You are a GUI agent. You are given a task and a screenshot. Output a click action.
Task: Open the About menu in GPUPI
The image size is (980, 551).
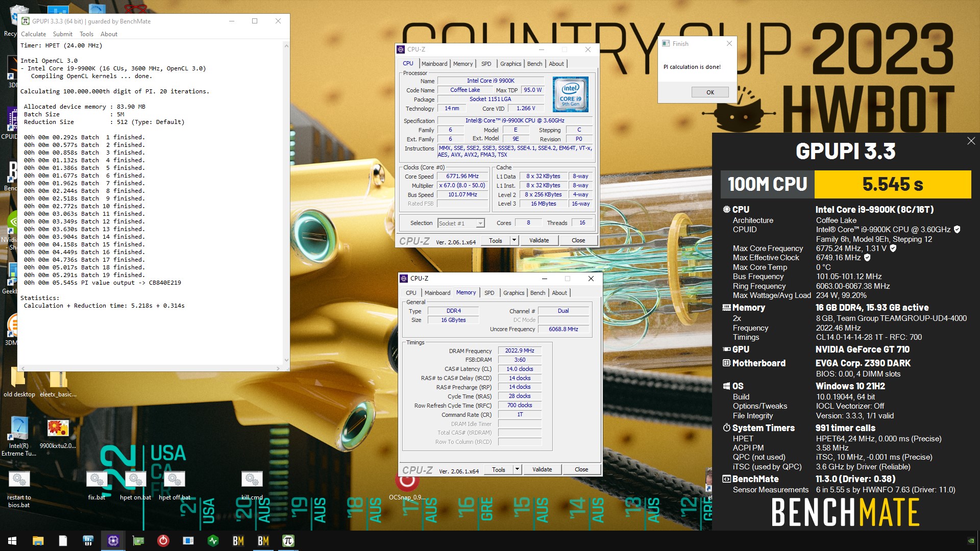(109, 34)
